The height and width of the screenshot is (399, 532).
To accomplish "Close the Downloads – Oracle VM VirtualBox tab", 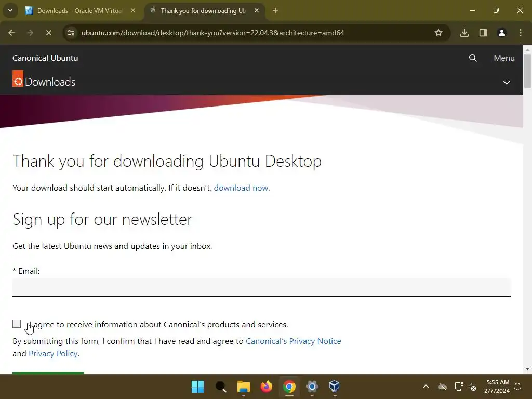I will 133,10.
